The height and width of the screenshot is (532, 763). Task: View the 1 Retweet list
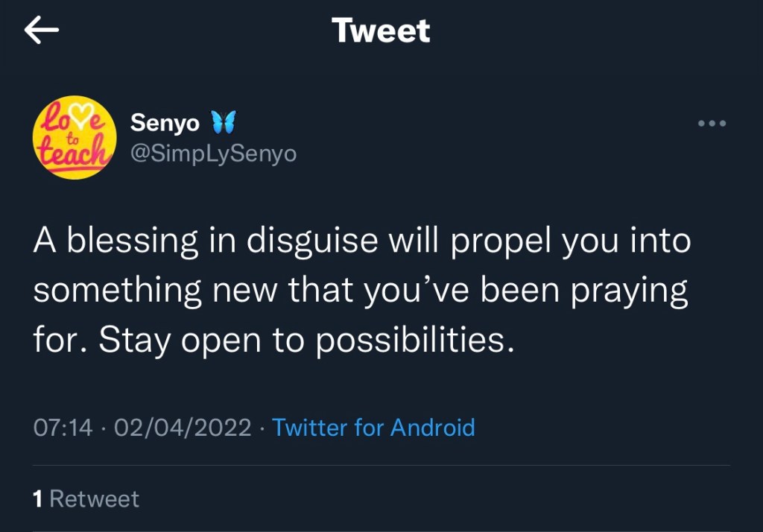tap(86, 498)
